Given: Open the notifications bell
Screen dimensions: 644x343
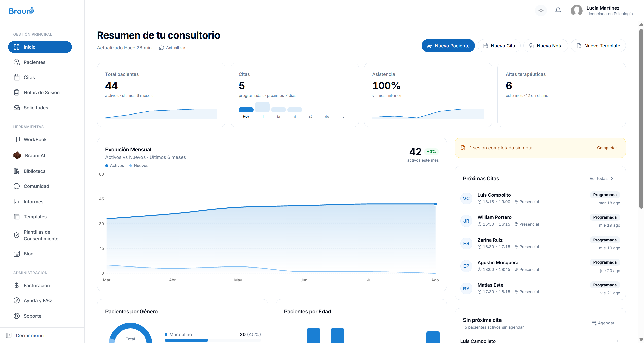Looking at the screenshot, I should point(558,11).
